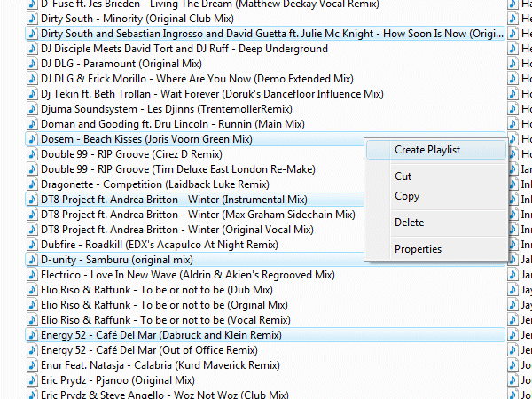The image size is (532, 399).
Task: Click music icon beside Dosem - Beach Kisses
Action: click(32, 139)
